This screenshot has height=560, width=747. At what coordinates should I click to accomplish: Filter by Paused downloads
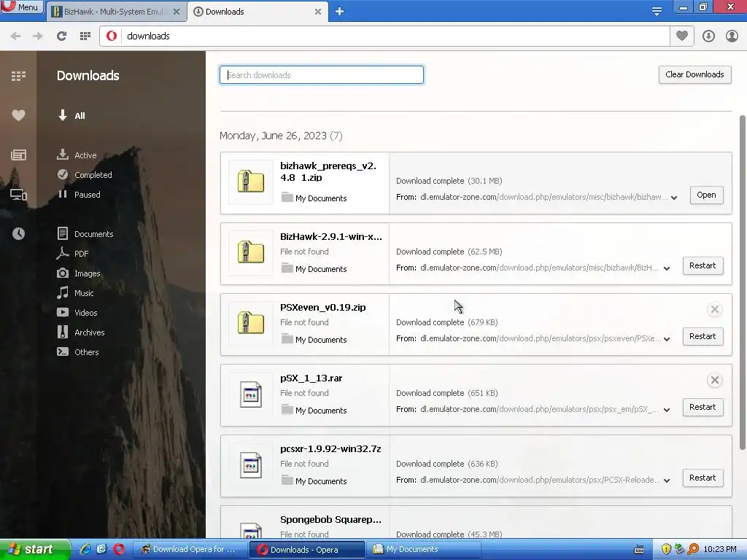pos(79,194)
